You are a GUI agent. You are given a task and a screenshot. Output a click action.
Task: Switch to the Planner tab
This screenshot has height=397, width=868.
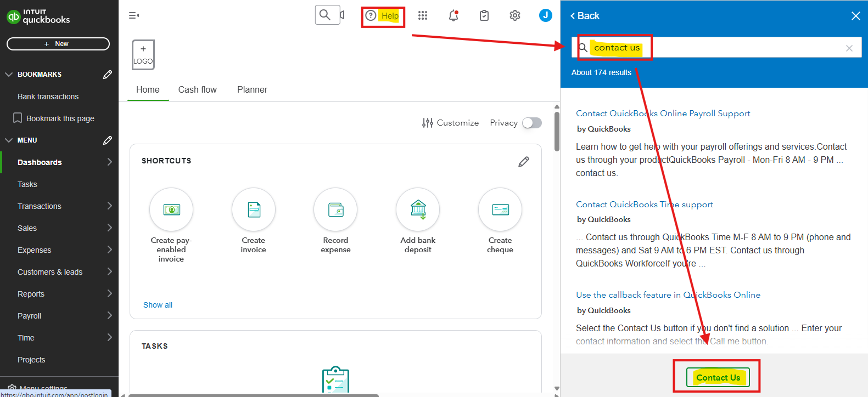coord(252,90)
